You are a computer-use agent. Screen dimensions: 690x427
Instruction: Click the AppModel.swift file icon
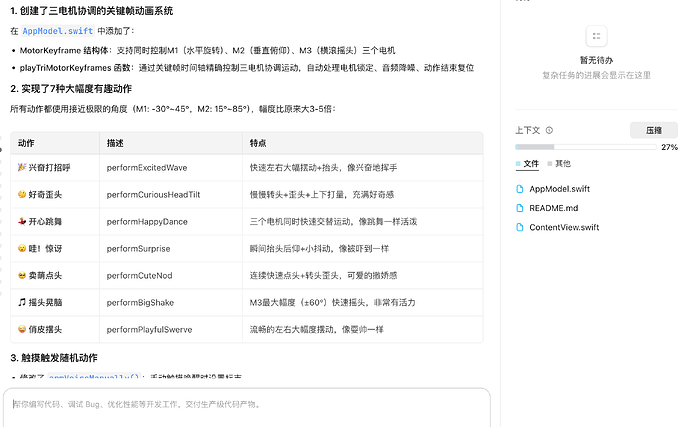coord(520,189)
